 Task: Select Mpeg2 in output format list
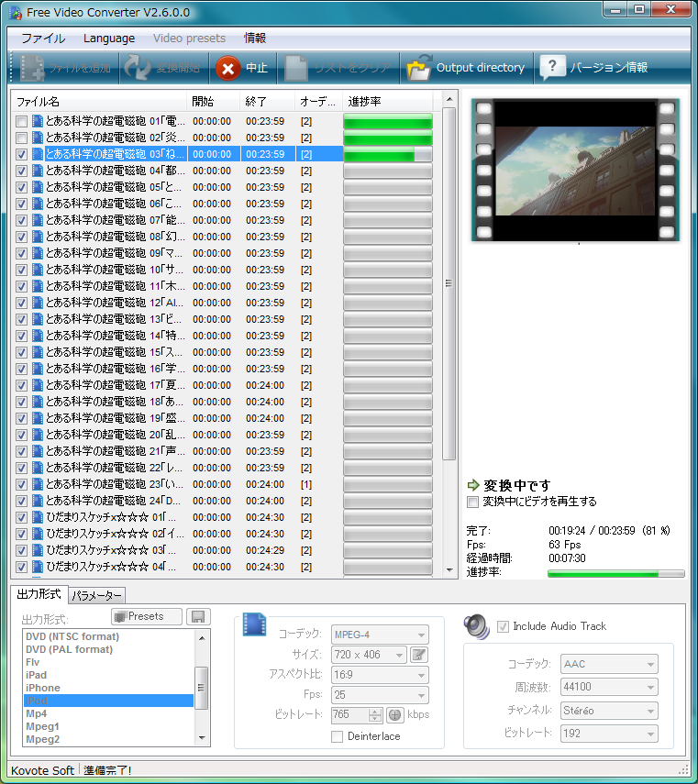pos(109,739)
